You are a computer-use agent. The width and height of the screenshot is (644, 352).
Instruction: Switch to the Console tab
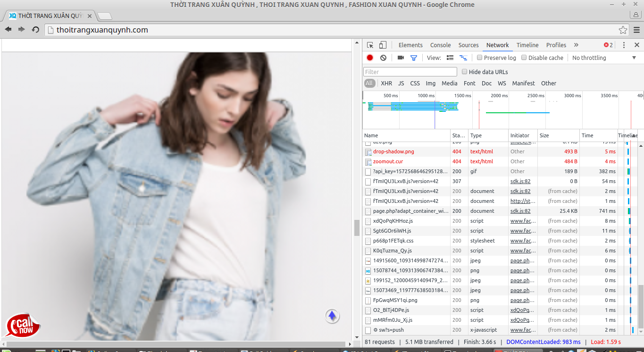coord(440,45)
